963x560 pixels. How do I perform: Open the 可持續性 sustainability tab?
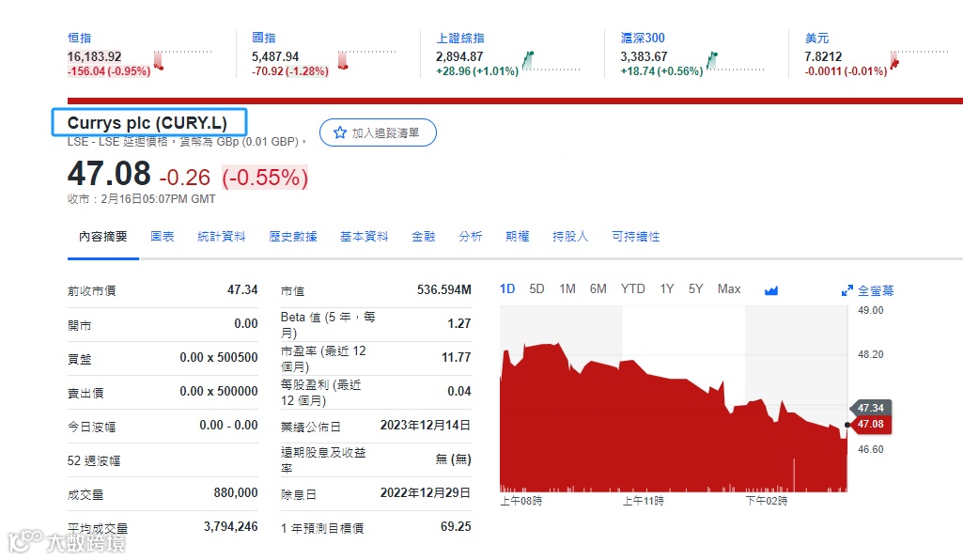click(636, 237)
